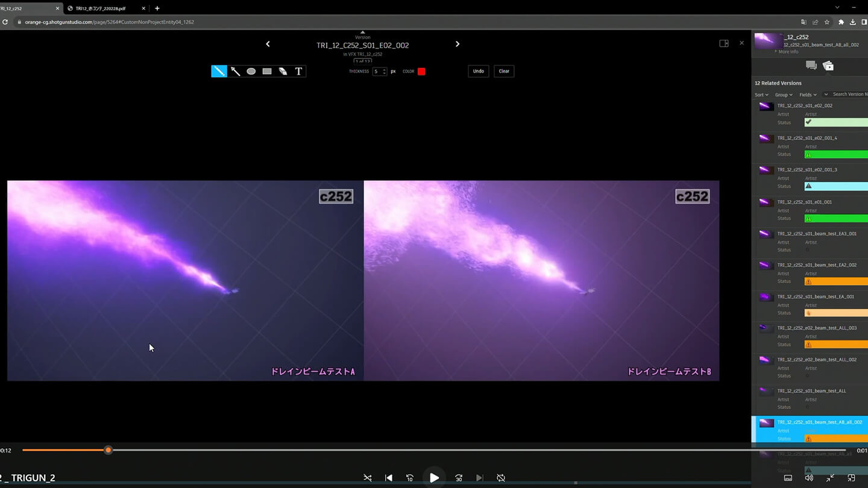Select version TRI_12_c252_s01_e01_001
Image resolution: width=868 pixels, height=488 pixels.
805,202
